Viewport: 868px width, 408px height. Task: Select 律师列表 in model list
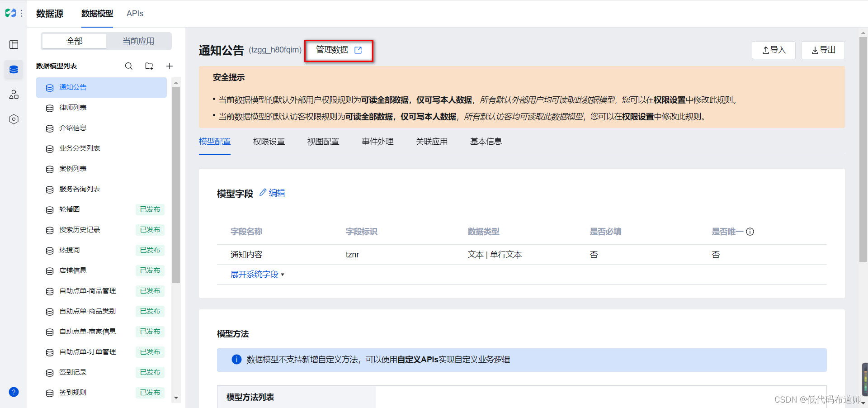tap(101, 108)
